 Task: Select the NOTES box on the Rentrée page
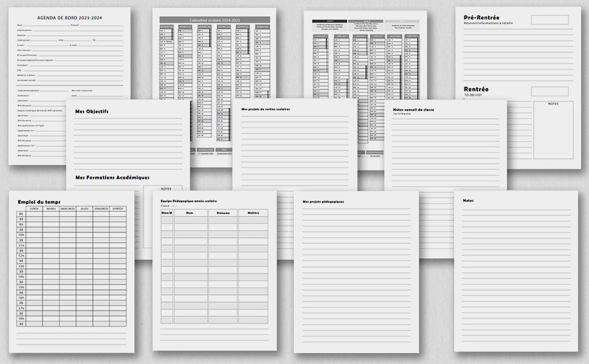[553, 130]
